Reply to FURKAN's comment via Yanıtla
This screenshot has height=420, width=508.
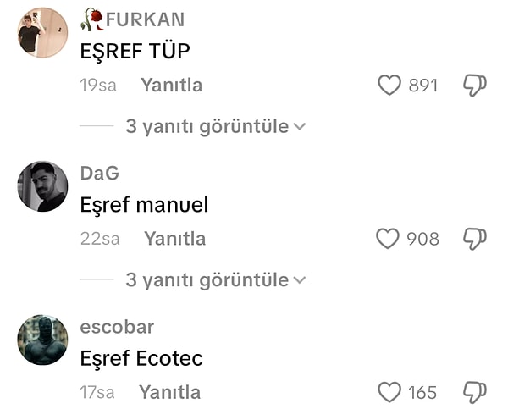tap(171, 86)
